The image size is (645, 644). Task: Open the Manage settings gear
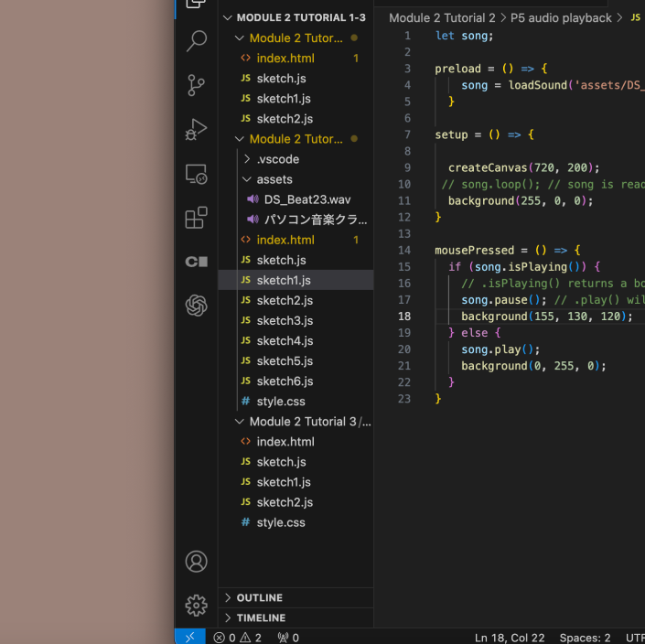[x=196, y=606]
